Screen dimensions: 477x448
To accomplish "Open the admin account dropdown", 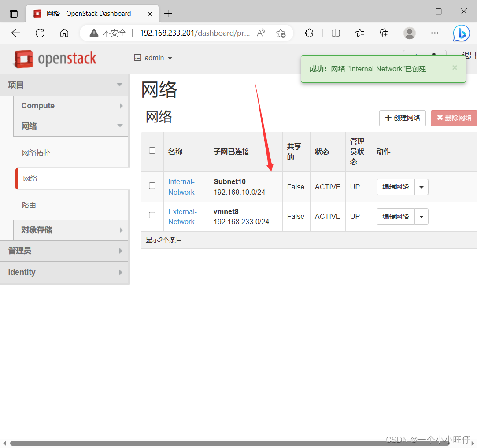I will tap(152, 58).
